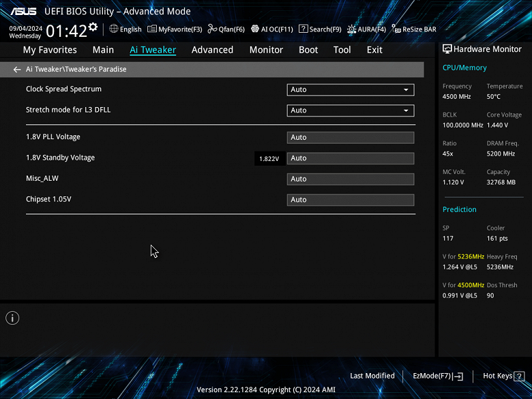
Task: Select the Chipset 1.05V input field
Action: click(x=351, y=200)
